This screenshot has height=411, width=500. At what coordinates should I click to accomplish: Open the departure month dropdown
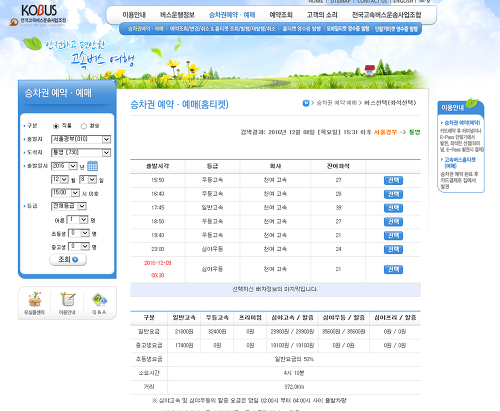pyautogui.click(x=60, y=180)
